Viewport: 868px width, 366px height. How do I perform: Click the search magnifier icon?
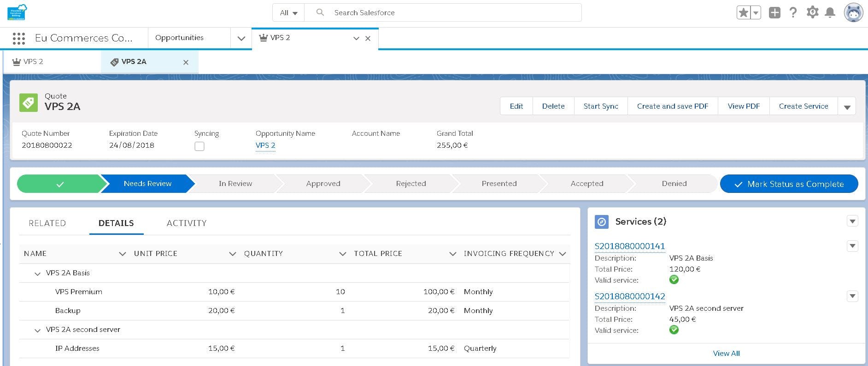320,12
